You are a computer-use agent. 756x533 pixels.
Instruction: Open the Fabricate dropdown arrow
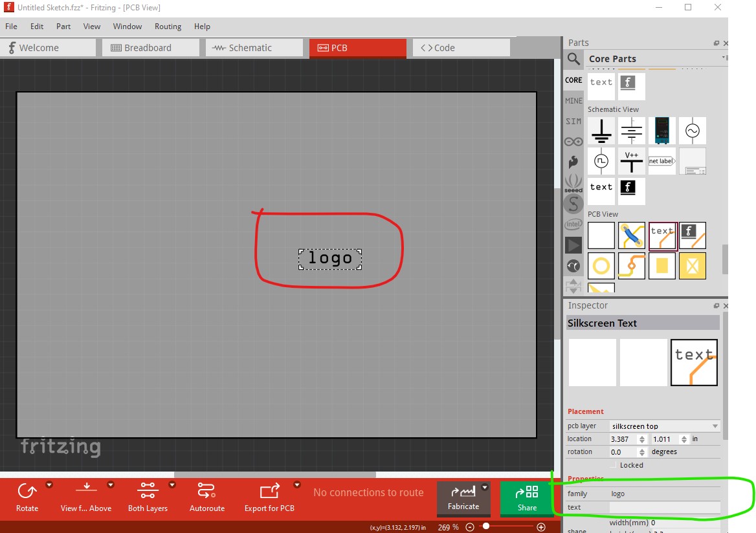pos(485,488)
